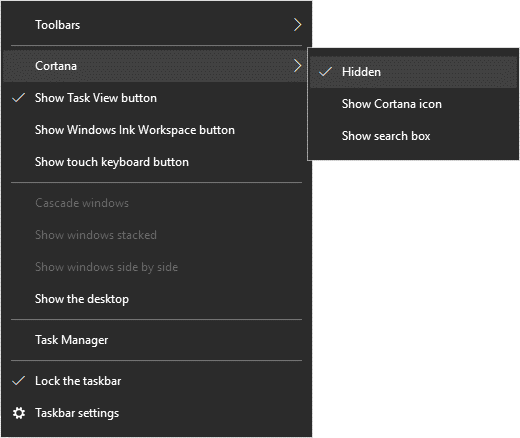This screenshot has height=438, width=520.
Task: Click Show windows side by side
Action: pos(156,267)
